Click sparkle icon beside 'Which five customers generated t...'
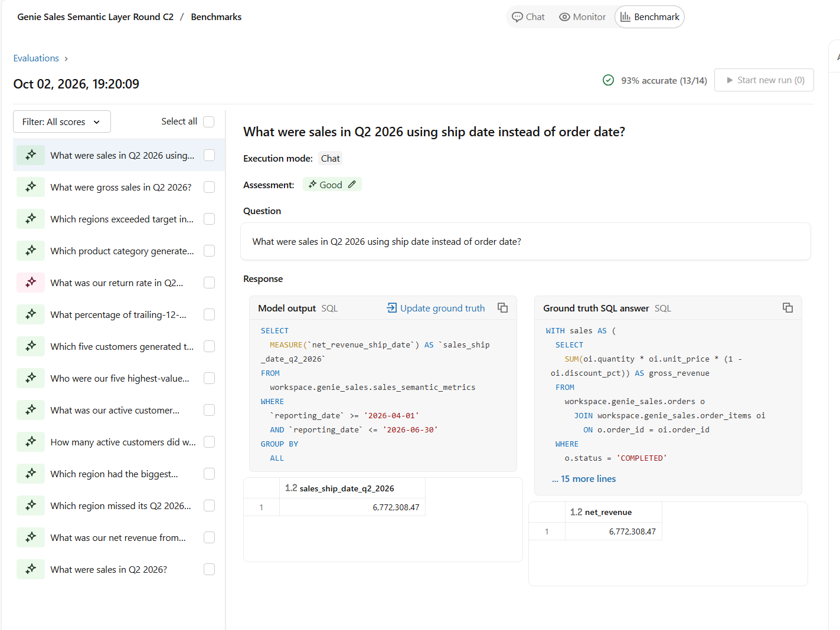The width and height of the screenshot is (840, 630). (31, 346)
